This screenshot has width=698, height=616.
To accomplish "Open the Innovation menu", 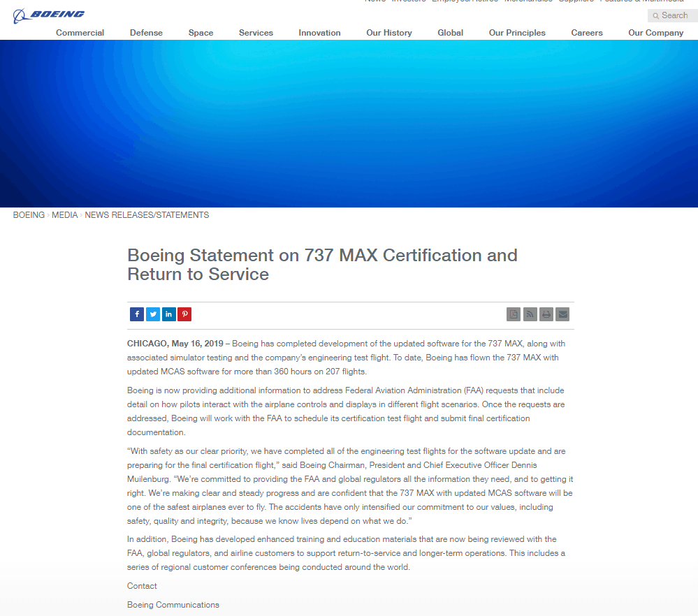I will coord(319,33).
